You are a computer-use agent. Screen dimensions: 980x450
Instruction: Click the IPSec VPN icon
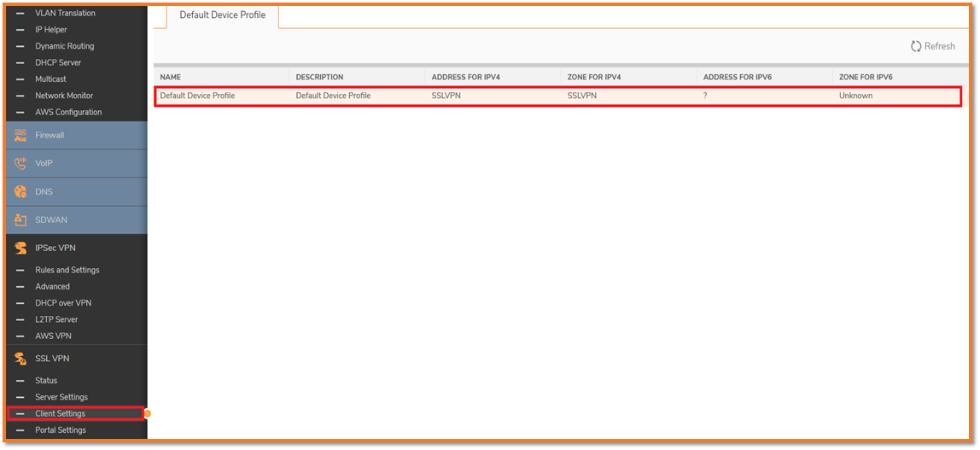click(x=20, y=248)
